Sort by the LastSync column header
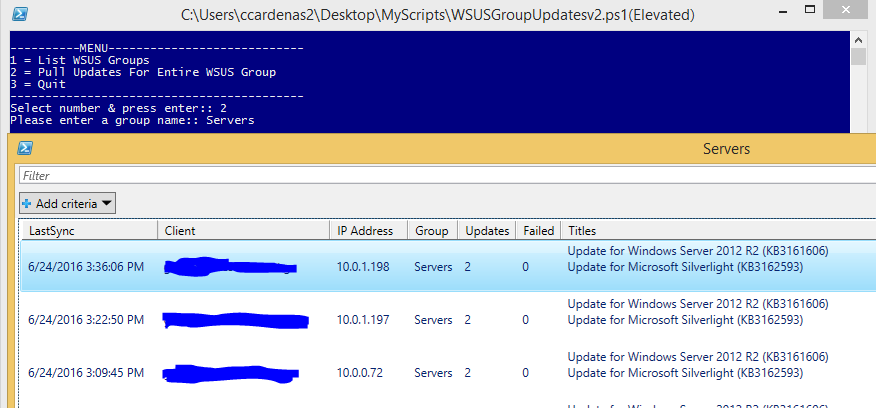876x408 pixels. click(88, 231)
